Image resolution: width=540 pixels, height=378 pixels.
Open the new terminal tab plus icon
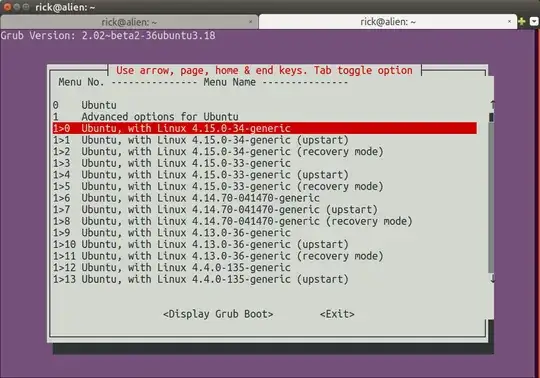tap(521, 21)
